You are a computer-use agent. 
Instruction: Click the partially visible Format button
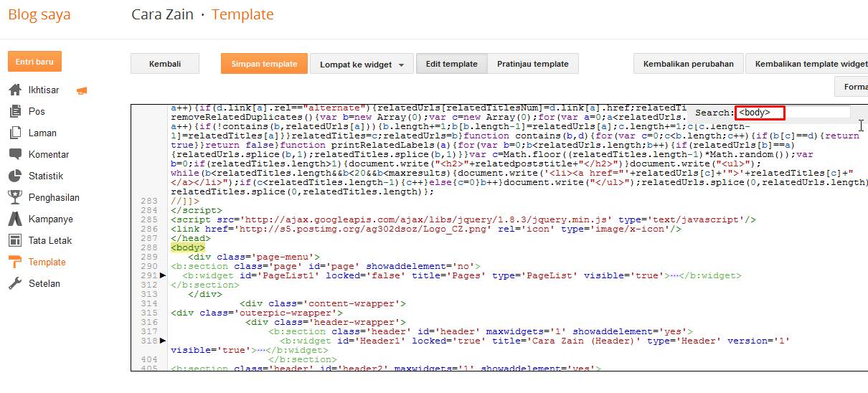(x=852, y=87)
